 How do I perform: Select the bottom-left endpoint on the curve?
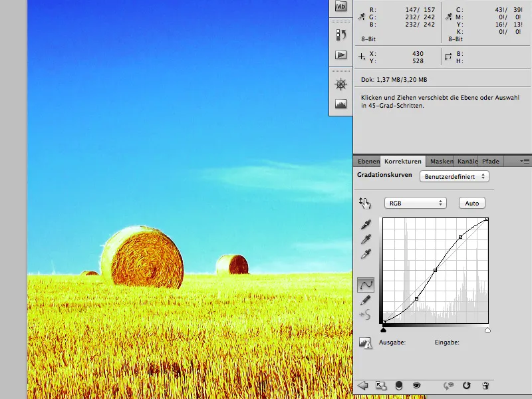click(x=384, y=322)
